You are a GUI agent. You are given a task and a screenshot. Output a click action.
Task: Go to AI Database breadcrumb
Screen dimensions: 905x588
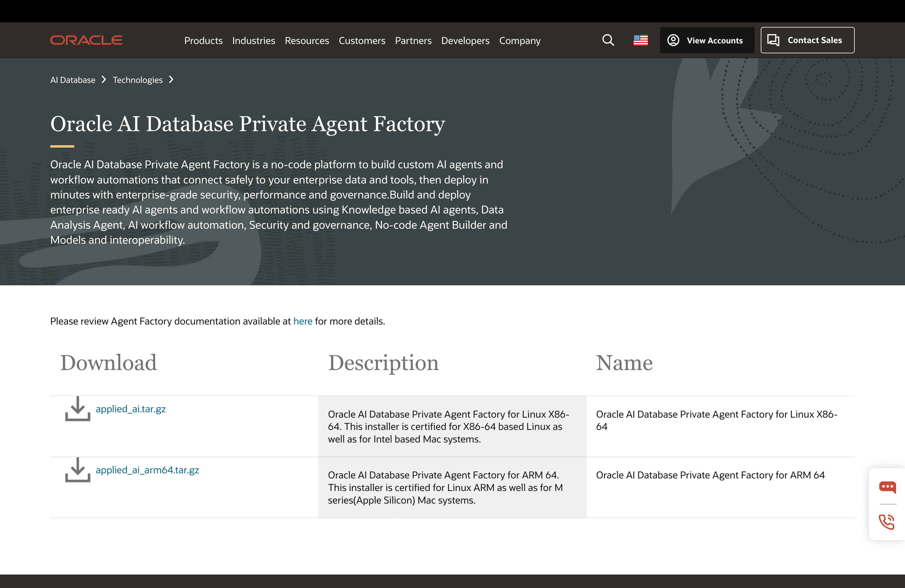pyautogui.click(x=73, y=80)
